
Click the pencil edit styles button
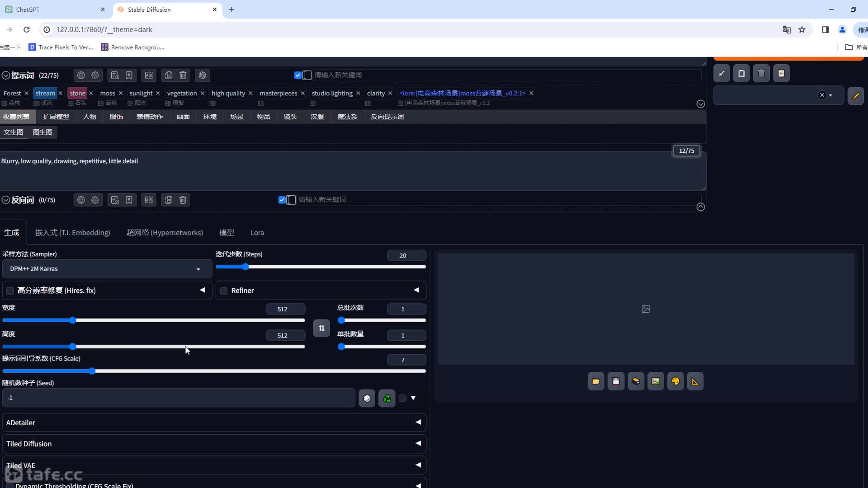(x=856, y=95)
